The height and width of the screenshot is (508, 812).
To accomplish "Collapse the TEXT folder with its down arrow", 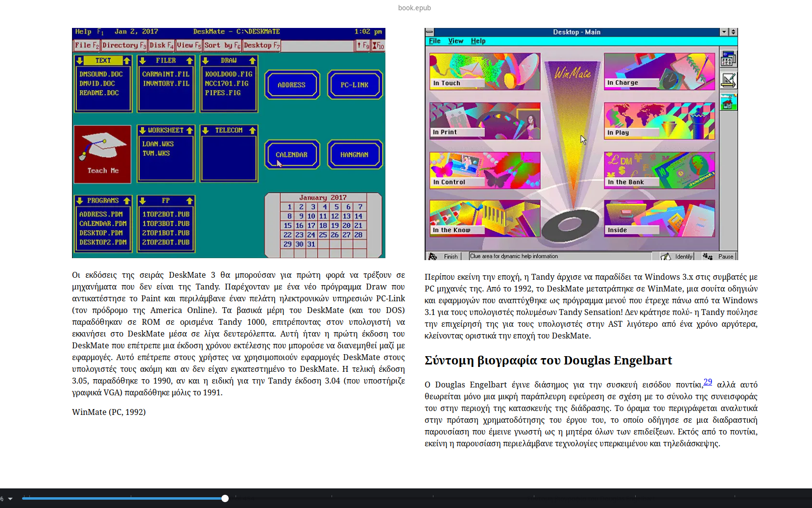I will point(79,60).
